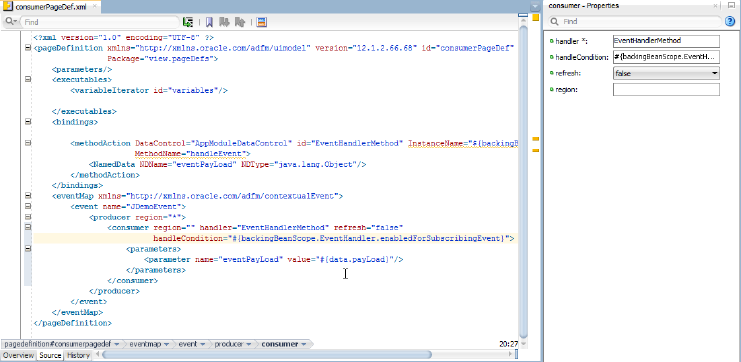This screenshot has height=362, width=741.
Task: Close the consumerPageDef.xml tab
Action: pos(94,7)
